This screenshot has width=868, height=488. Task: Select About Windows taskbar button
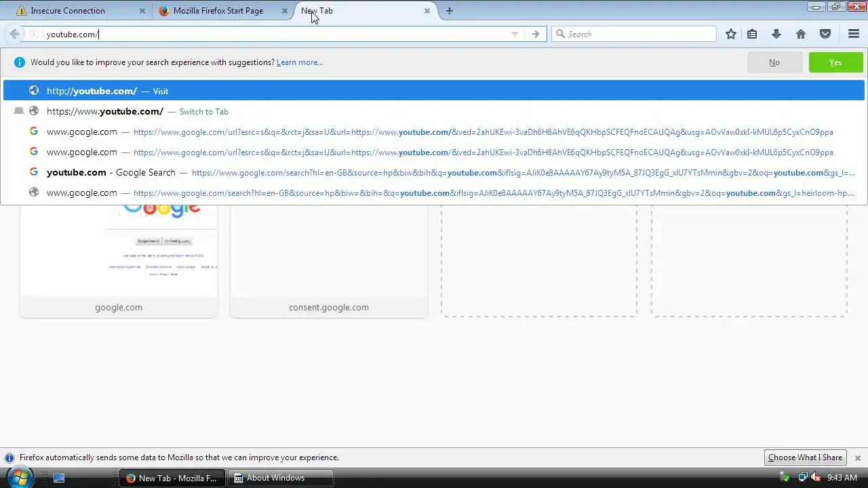click(x=280, y=478)
